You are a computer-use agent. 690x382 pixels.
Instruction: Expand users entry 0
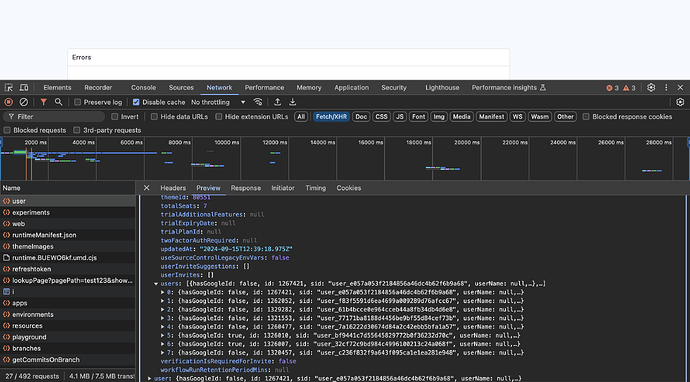pyautogui.click(x=162, y=293)
